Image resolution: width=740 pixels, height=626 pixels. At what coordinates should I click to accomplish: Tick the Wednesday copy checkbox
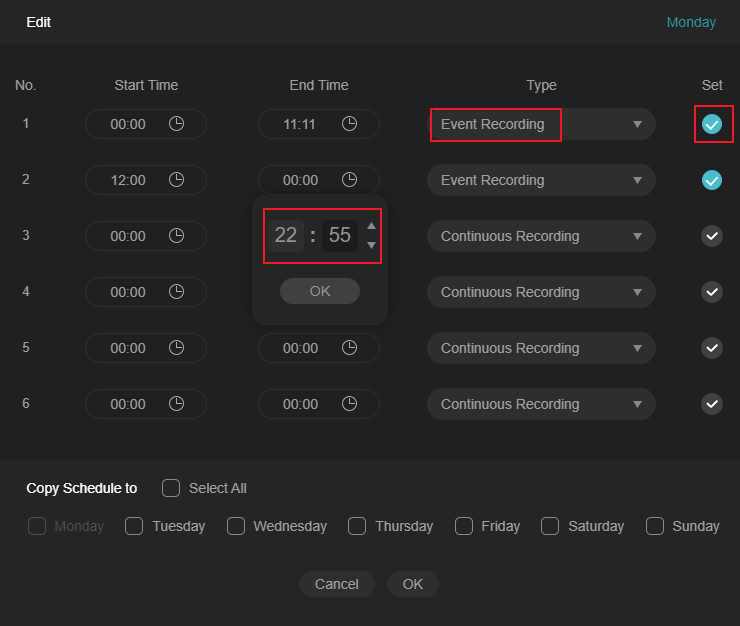tap(235, 526)
